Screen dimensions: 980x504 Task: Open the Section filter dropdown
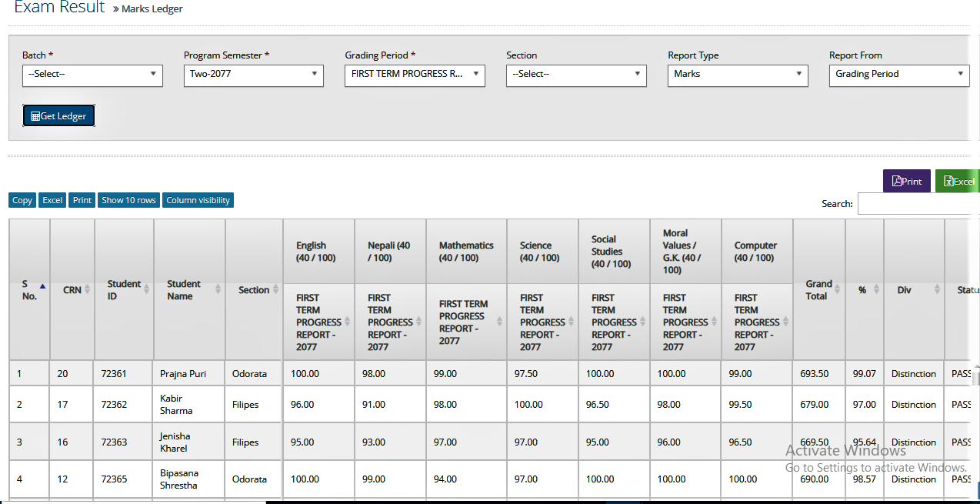(576, 75)
